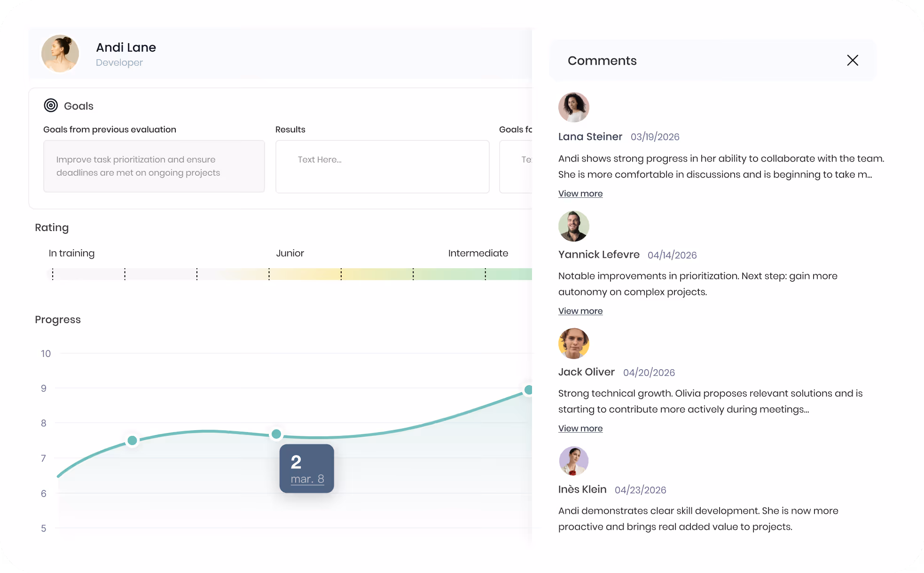
Task: Click Yannick Lefevre's avatar
Action: click(x=574, y=226)
